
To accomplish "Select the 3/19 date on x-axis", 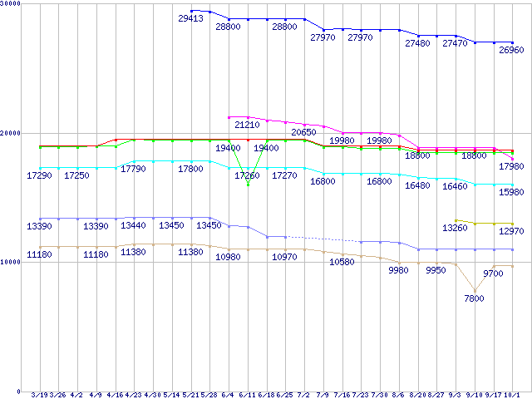I will [39, 395].
